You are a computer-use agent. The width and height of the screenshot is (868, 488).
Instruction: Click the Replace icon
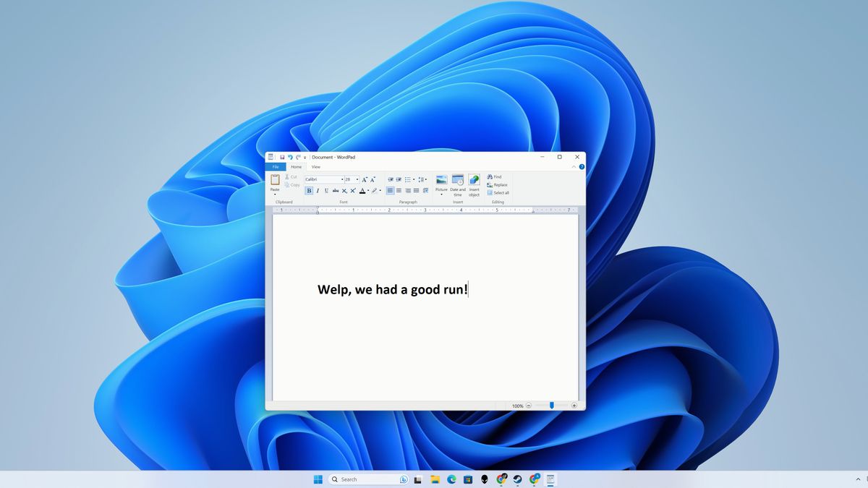point(498,184)
